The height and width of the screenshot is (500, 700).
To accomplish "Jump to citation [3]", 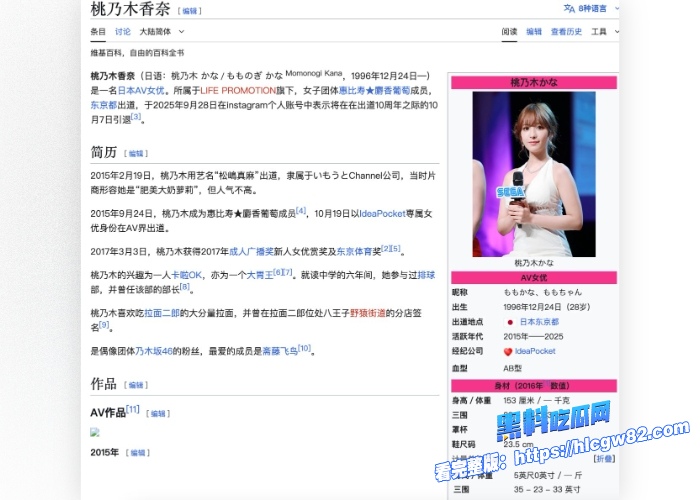I will coord(136,117).
